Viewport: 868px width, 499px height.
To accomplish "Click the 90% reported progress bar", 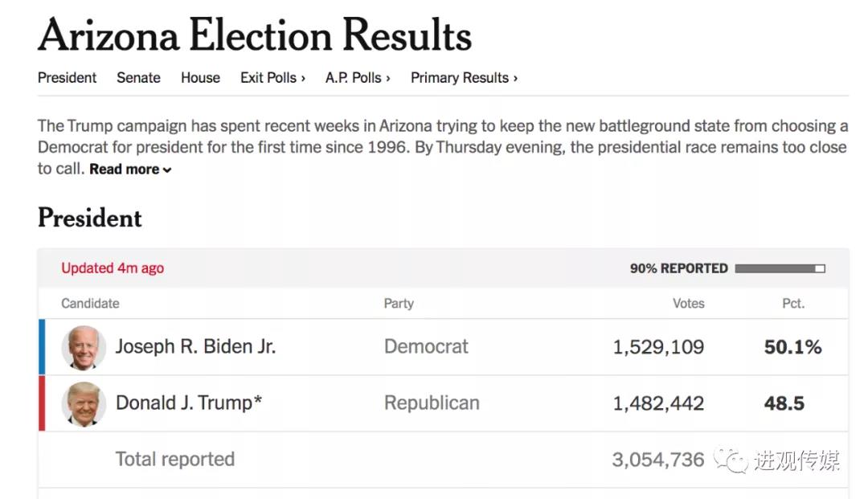I will tap(780, 268).
